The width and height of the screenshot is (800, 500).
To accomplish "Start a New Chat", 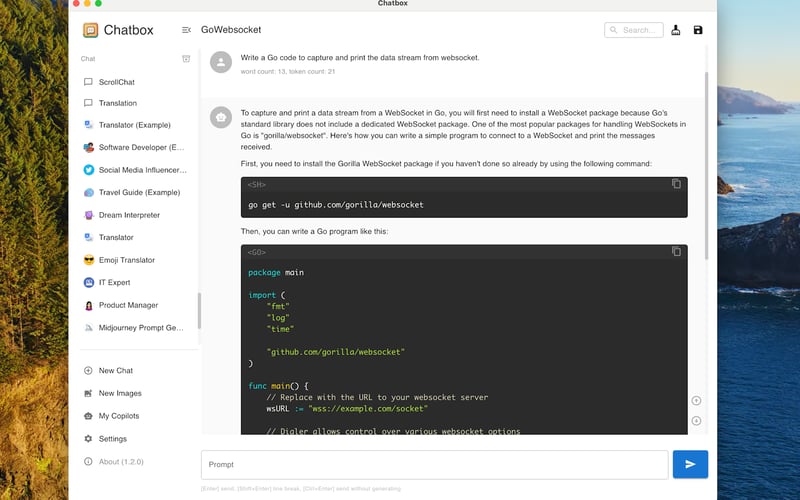I will point(115,371).
